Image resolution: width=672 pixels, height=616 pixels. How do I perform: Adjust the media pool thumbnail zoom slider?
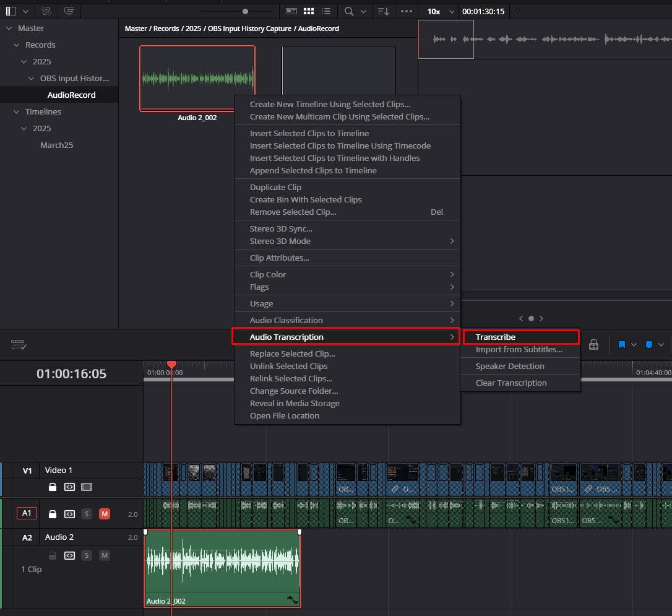click(244, 11)
